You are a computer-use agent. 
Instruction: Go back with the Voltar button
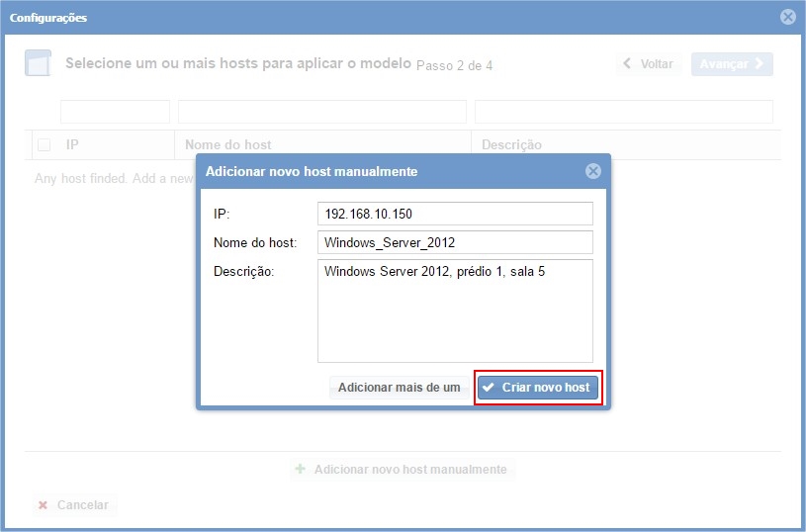point(649,64)
